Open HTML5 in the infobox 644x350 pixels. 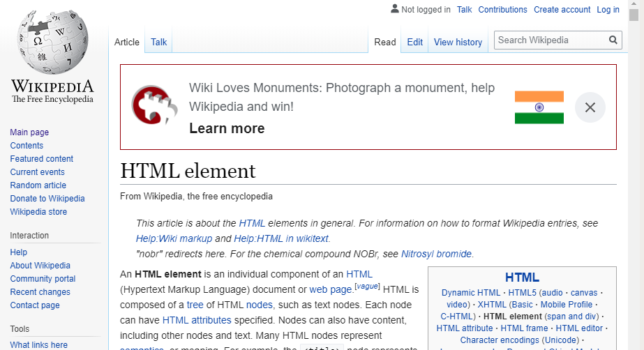pyautogui.click(x=522, y=293)
